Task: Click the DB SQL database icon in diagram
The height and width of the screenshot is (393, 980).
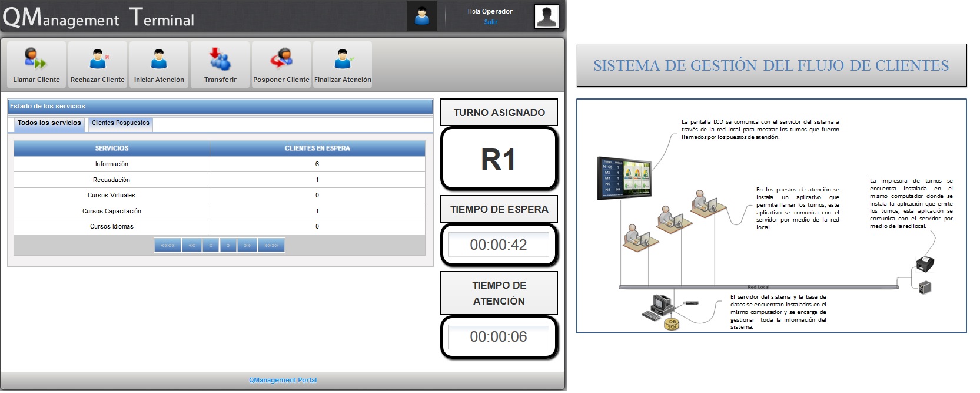Action: coord(672,323)
